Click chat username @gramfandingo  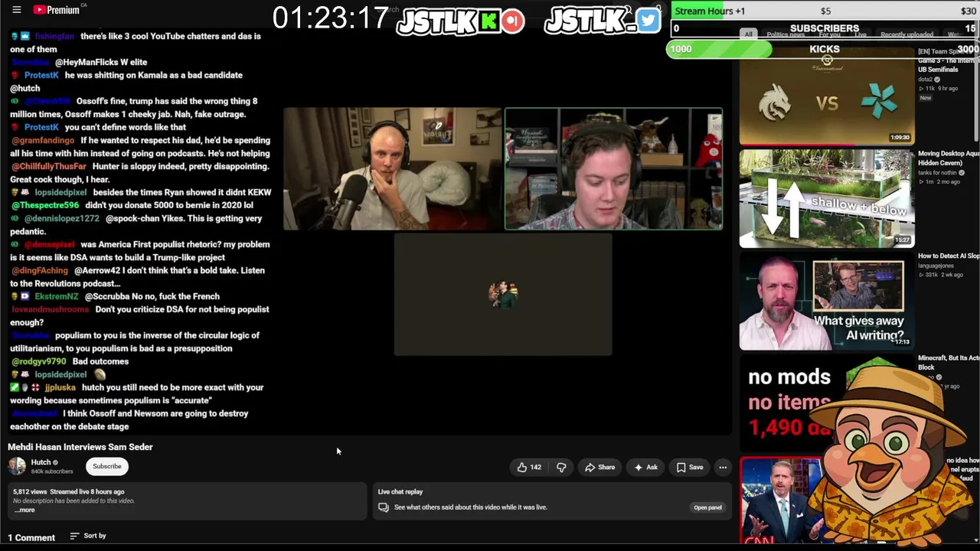coord(43,140)
